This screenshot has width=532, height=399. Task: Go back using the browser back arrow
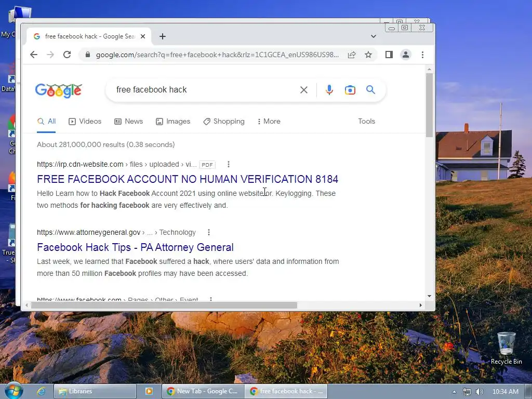tap(34, 55)
